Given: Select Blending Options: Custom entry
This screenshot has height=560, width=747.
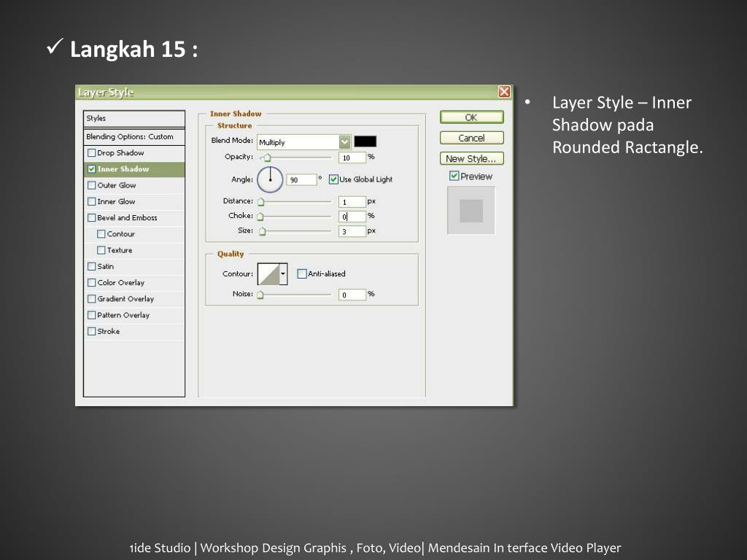Looking at the screenshot, I should pos(134,136).
